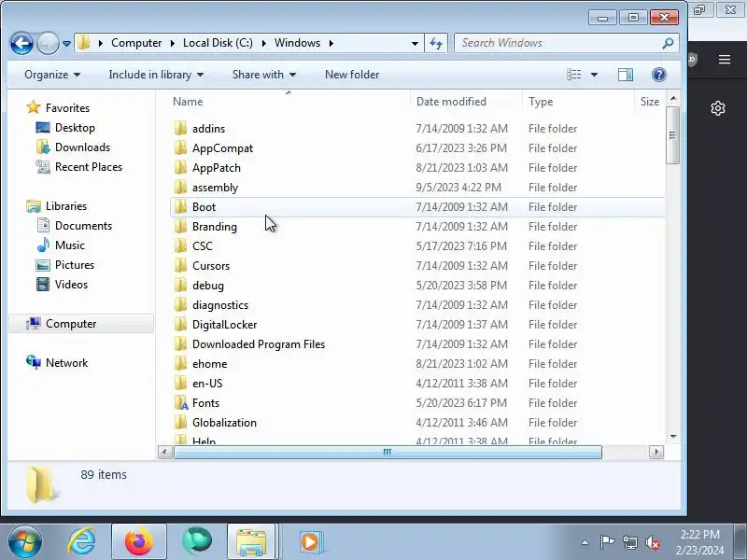Click the en-US folder name
Image resolution: width=747 pixels, height=560 pixels.
tap(207, 384)
